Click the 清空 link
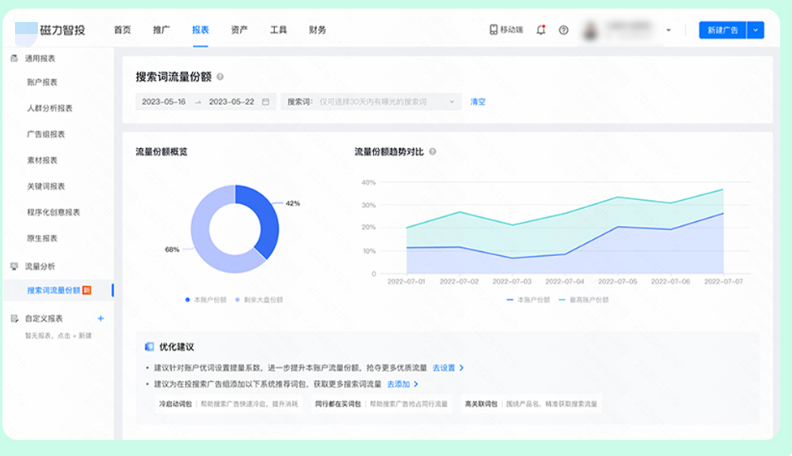 coord(478,102)
